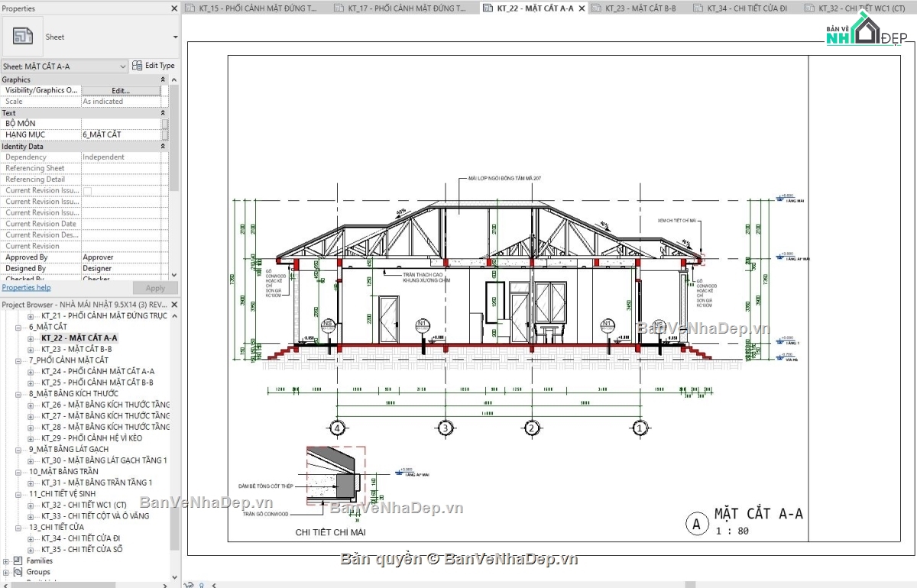The image size is (917, 588).
Task: Click the Families node icon in Project Browser
Action: 17,561
